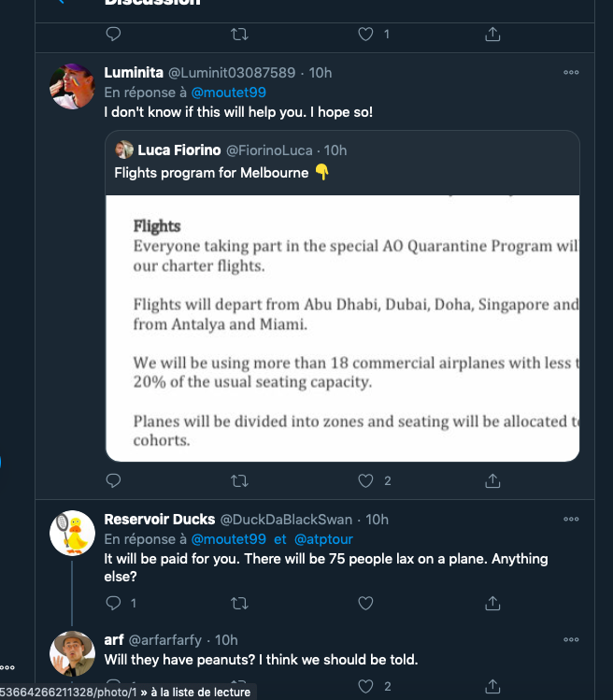Like Reservoir Ducks' tweet

click(366, 603)
